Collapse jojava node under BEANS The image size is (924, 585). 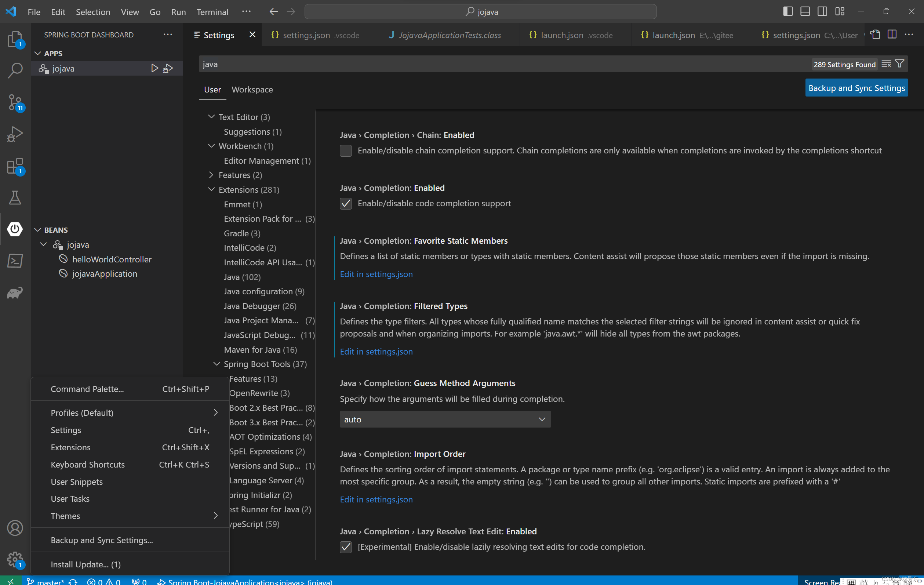44,244
